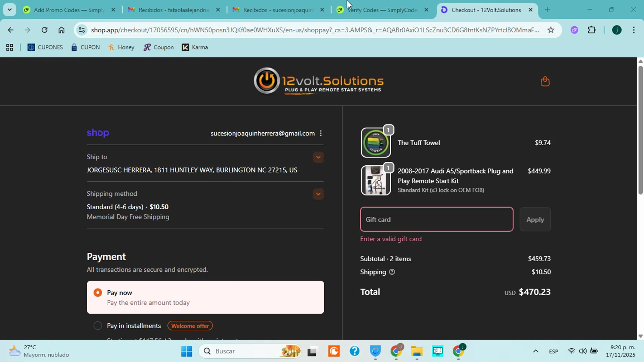
Task: Click the total amount $470.23
Action: pyautogui.click(x=535, y=292)
